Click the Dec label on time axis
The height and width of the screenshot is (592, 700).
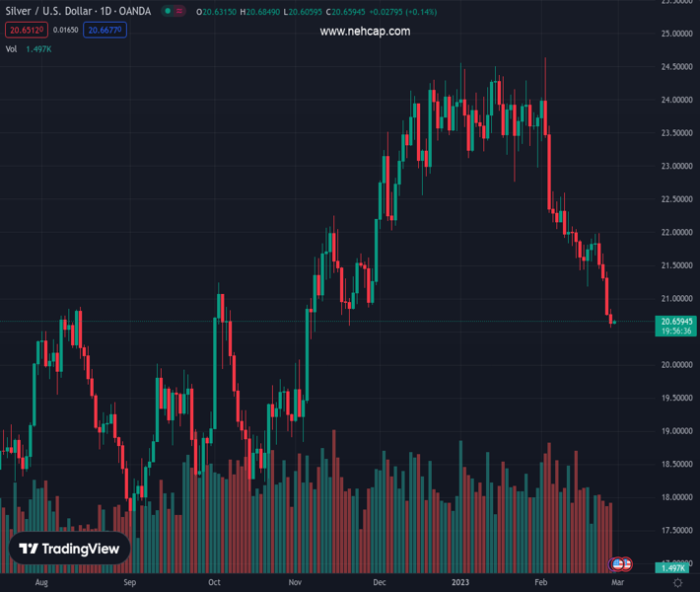point(379,583)
